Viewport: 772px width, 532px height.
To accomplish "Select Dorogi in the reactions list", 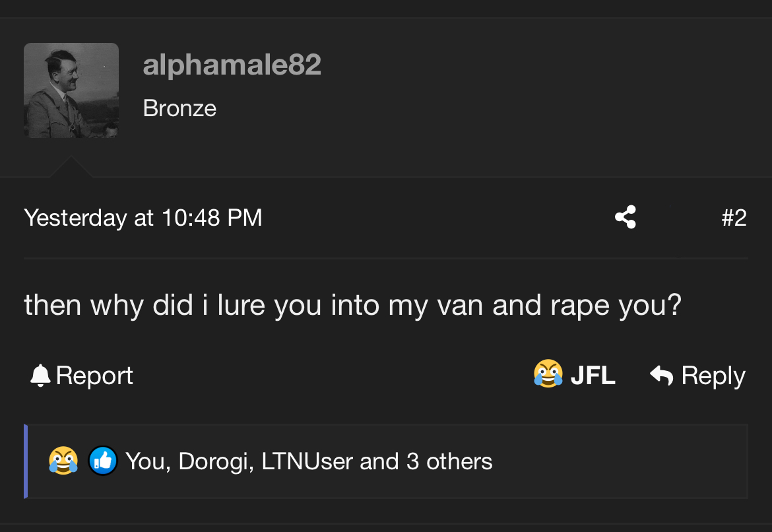I will click(215, 461).
